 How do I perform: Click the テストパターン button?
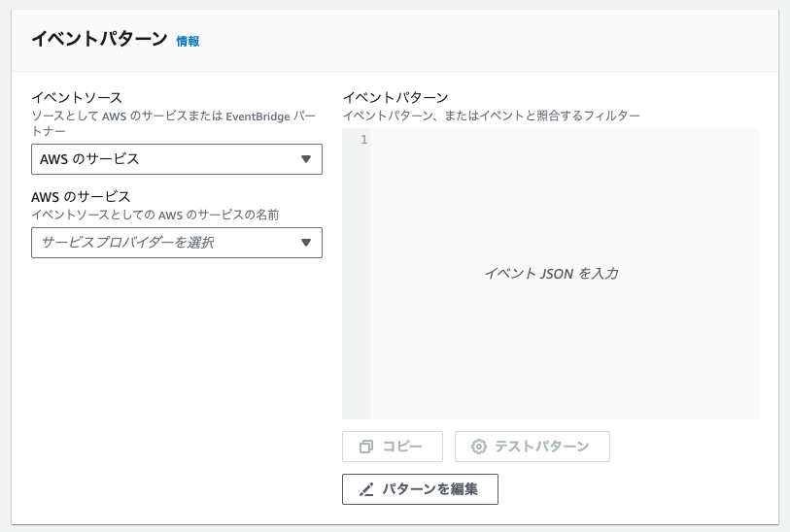pos(532,447)
